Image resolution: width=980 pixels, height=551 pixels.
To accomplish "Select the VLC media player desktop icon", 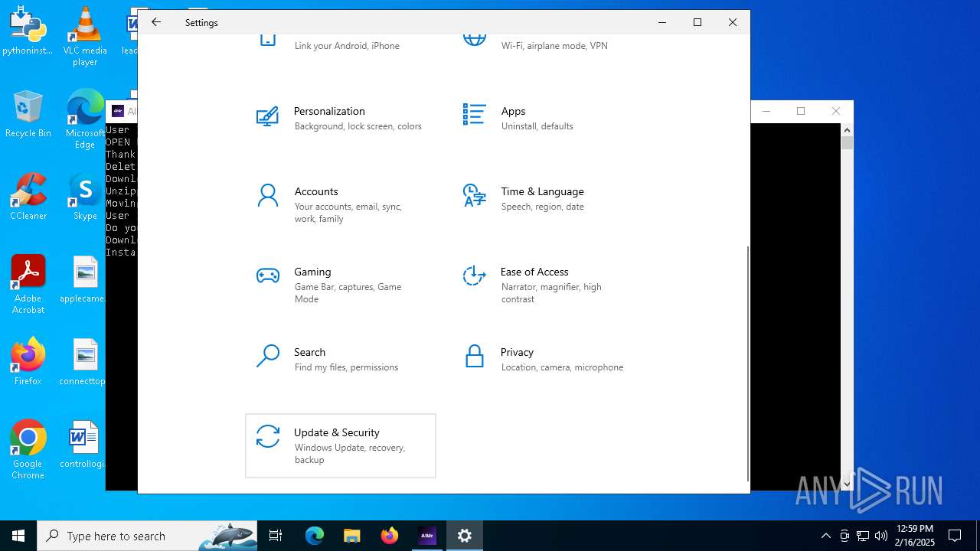I will (x=85, y=37).
